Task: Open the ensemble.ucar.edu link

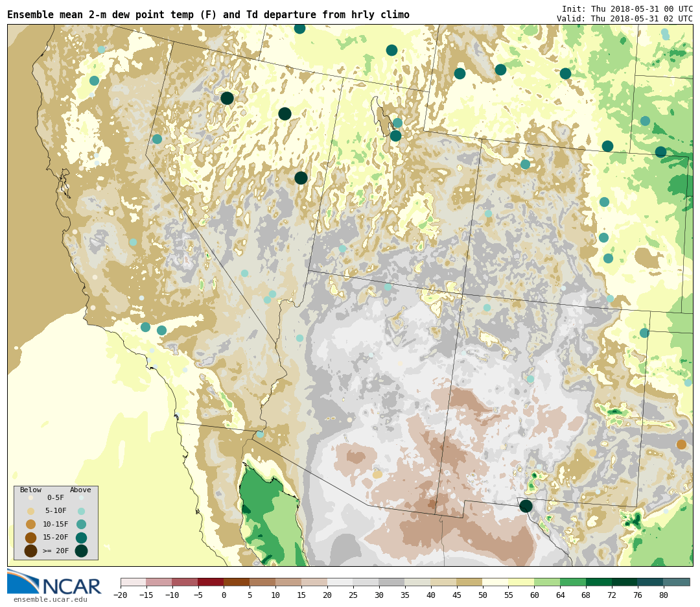Action: [x=50, y=600]
